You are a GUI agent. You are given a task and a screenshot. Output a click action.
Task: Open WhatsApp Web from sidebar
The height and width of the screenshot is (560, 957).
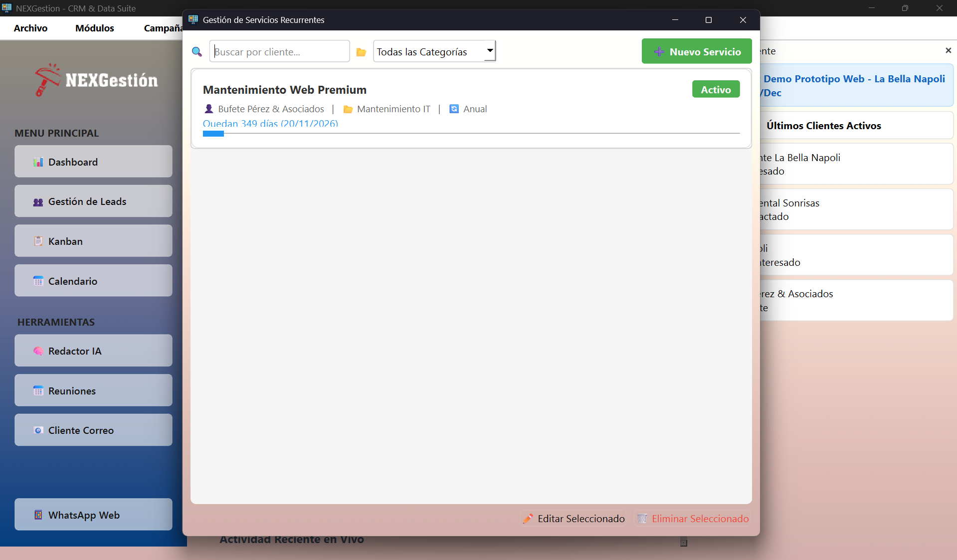(x=93, y=515)
